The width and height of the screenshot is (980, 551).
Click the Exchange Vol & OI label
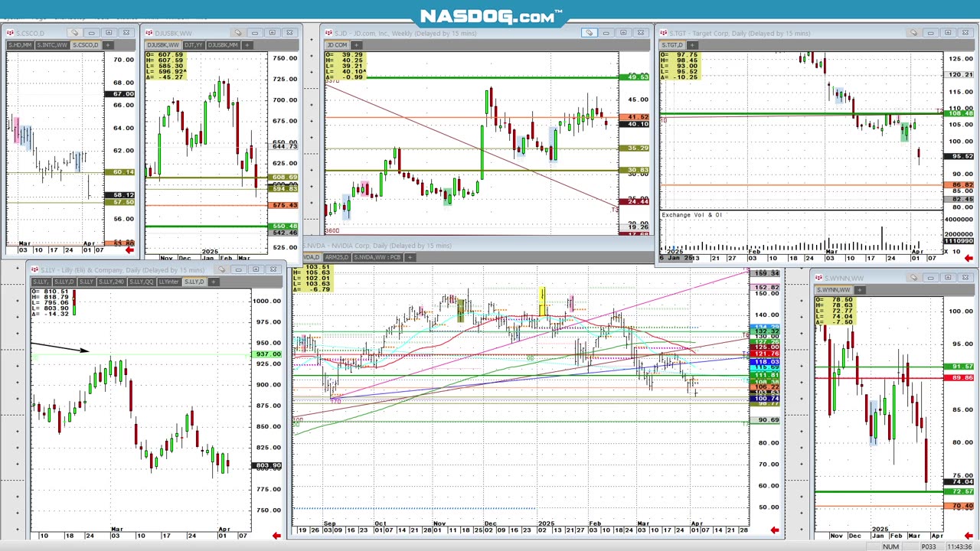point(692,215)
